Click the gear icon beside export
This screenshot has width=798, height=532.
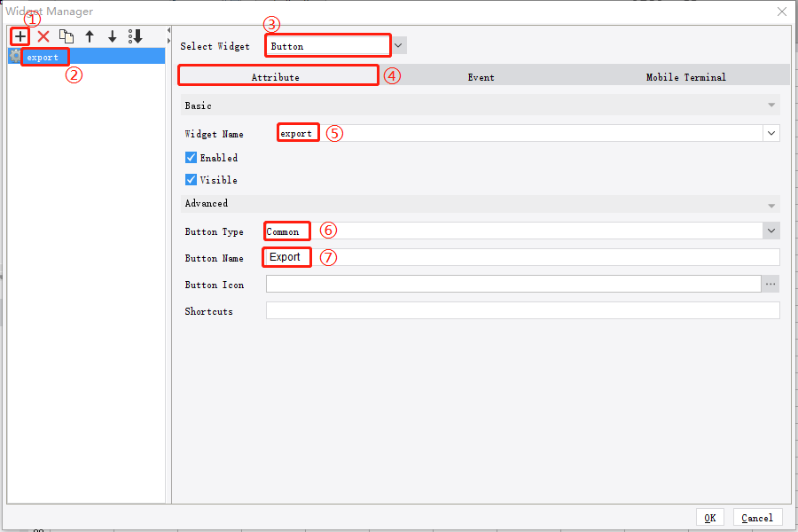coord(15,55)
